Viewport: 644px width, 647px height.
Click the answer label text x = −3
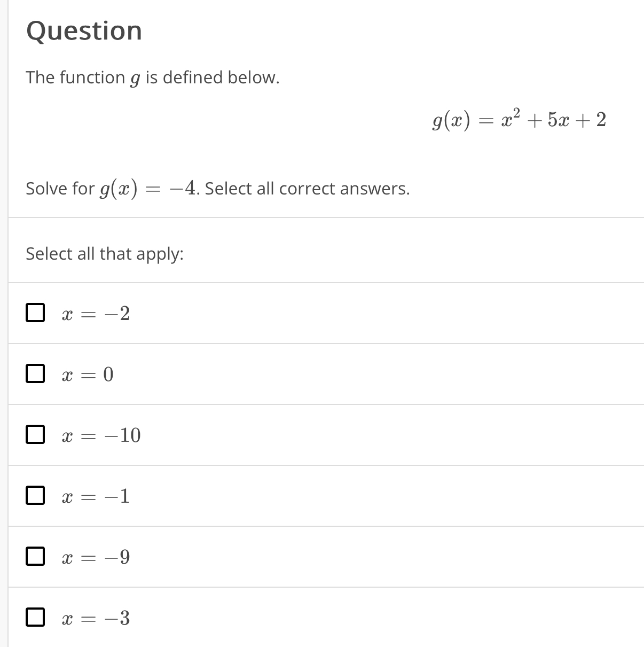point(96,618)
